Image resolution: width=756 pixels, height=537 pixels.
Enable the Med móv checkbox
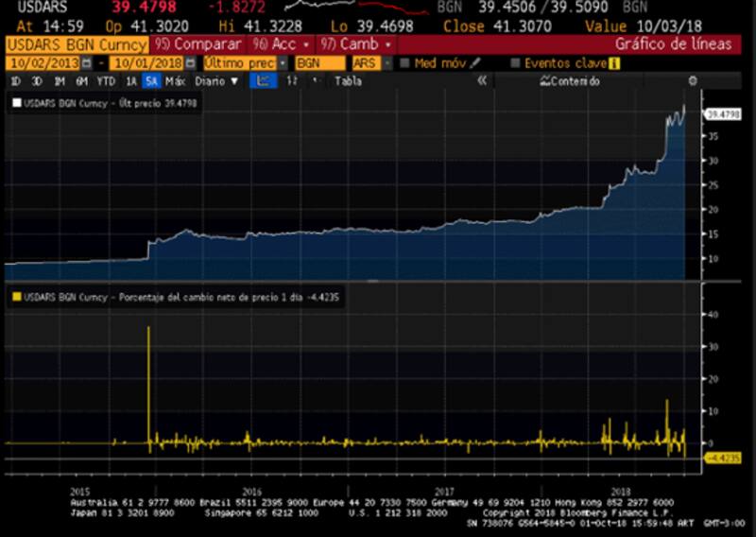pyautogui.click(x=405, y=63)
